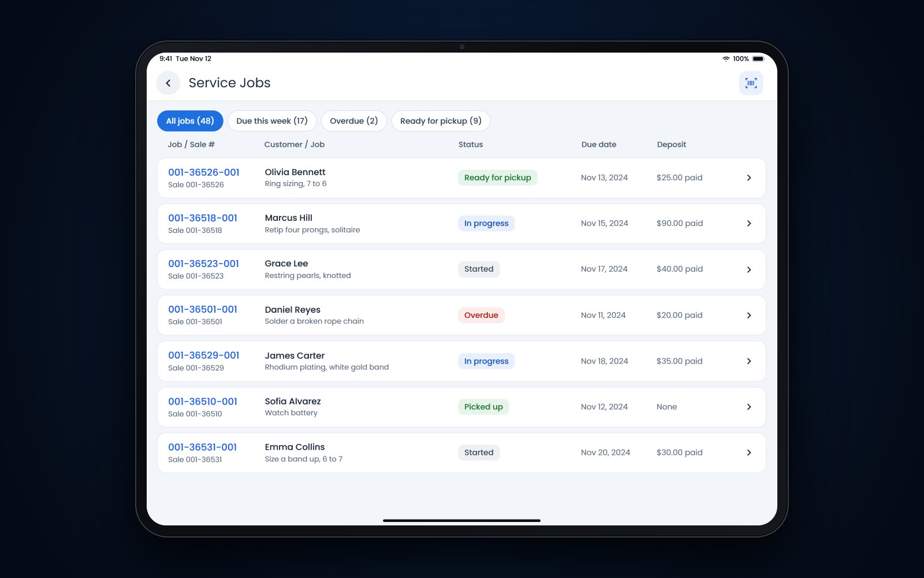This screenshot has height=578, width=924.
Task: Click Emma Collins's Started badge
Action: point(479,453)
